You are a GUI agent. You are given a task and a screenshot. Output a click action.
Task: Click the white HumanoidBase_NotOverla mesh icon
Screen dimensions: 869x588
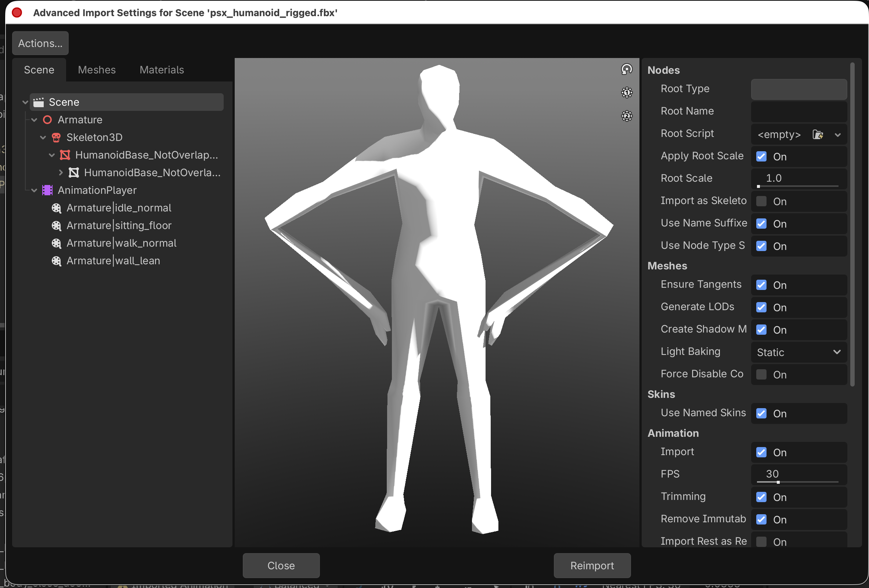point(74,173)
